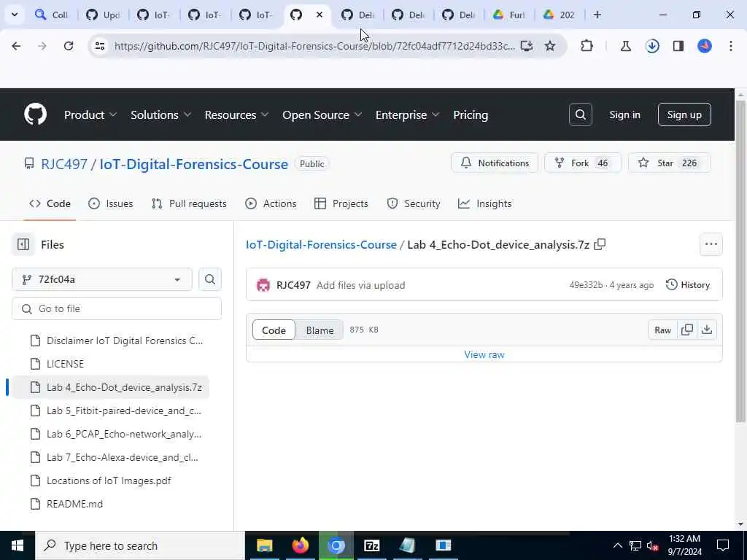This screenshot has height=560, width=747.
Task: Open RJC497 owner link in title
Action: [64, 164]
